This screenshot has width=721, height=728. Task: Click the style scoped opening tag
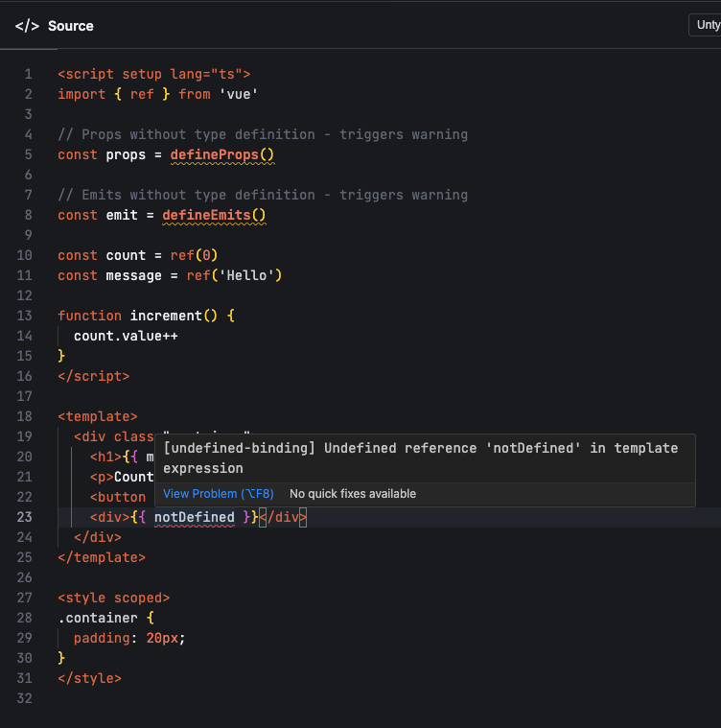pos(114,598)
